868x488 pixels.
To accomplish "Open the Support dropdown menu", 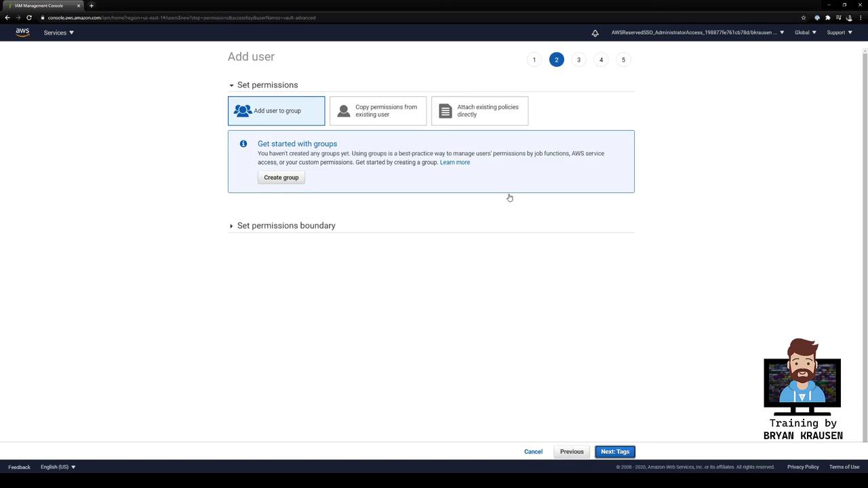I will 840,33.
